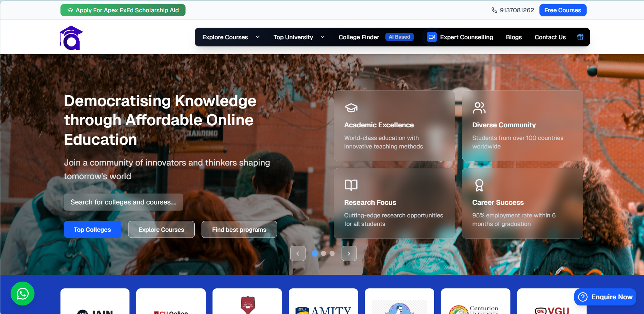The image size is (644, 314).
Task: Click the graduation cap on Academic Excellence card
Action: coord(351,108)
